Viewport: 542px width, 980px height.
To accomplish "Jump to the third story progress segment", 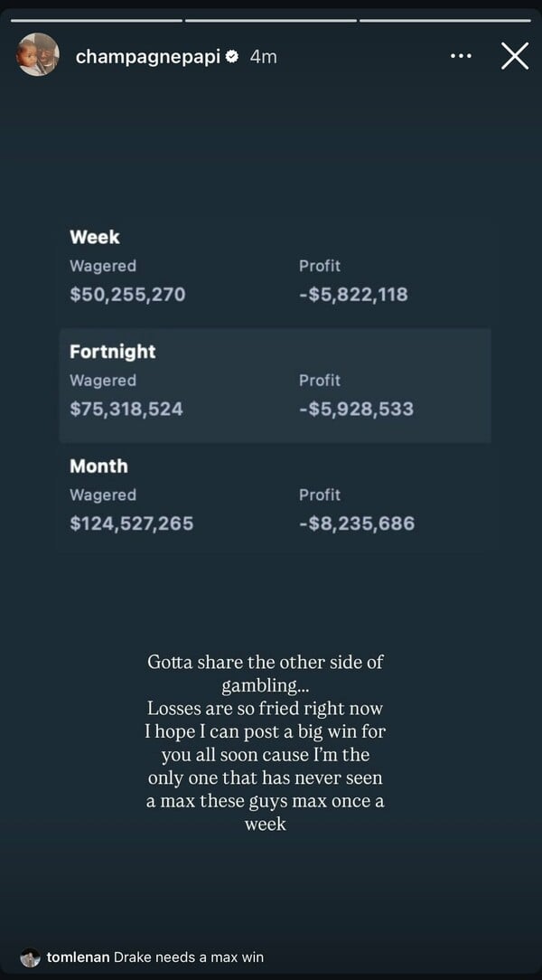I will pyautogui.click(x=445, y=21).
